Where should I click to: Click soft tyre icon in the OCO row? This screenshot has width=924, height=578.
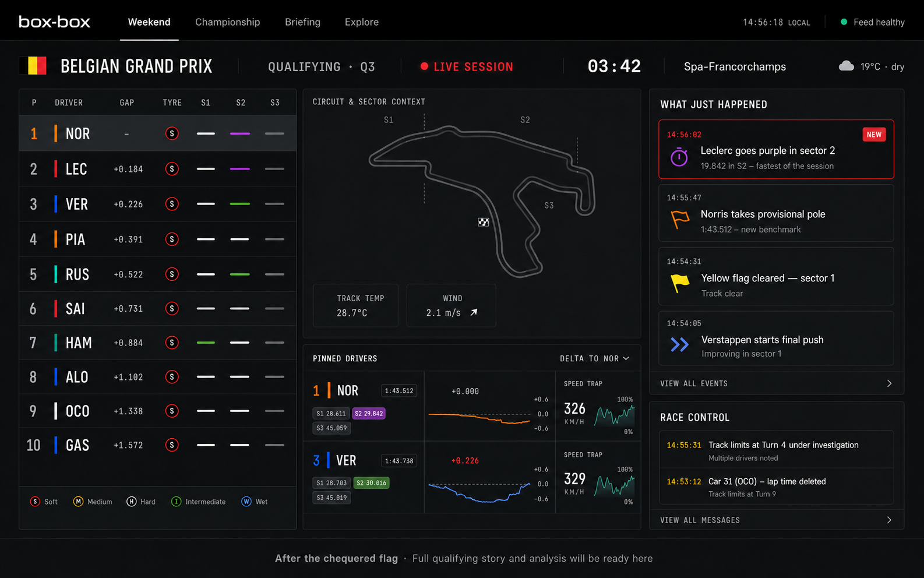click(x=171, y=411)
